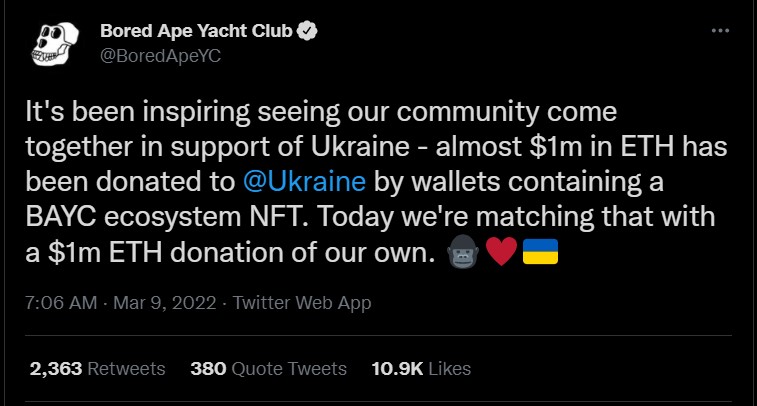The width and height of the screenshot is (757, 406).
Task: Click the @BoredApeYC handle
Action: 160,56
